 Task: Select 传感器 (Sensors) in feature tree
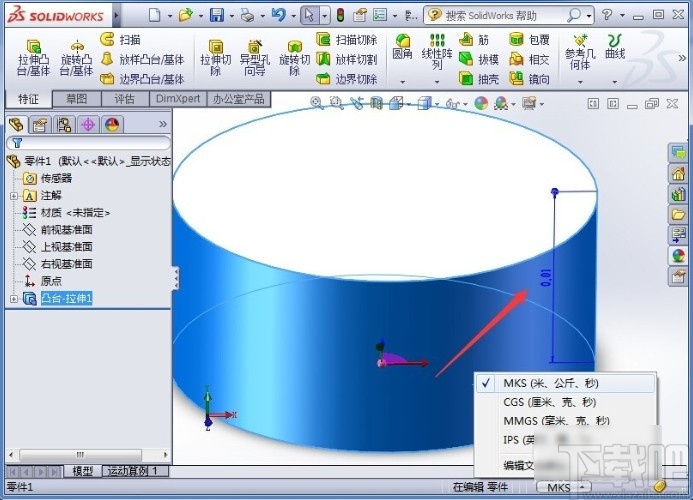tap(47, 178)
